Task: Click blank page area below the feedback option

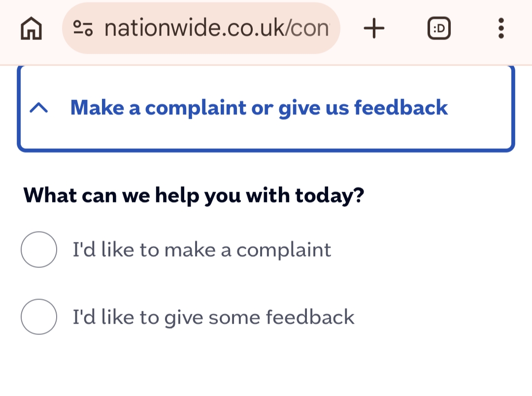Action: tap(266, 367)
